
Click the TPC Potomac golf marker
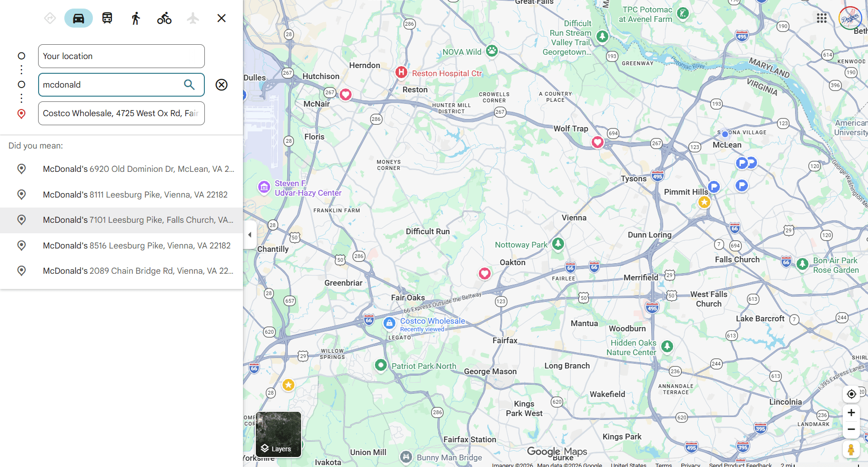coord(683,13)
